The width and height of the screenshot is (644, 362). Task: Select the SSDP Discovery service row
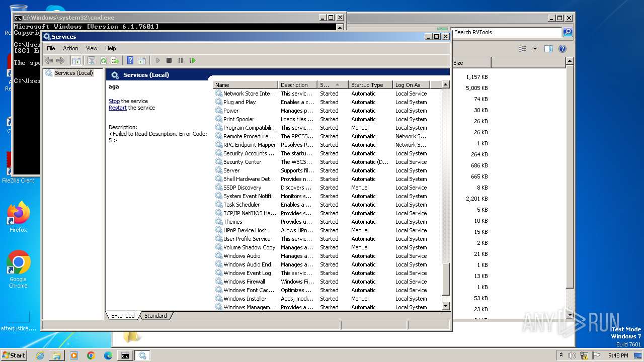tap(327, 188)
